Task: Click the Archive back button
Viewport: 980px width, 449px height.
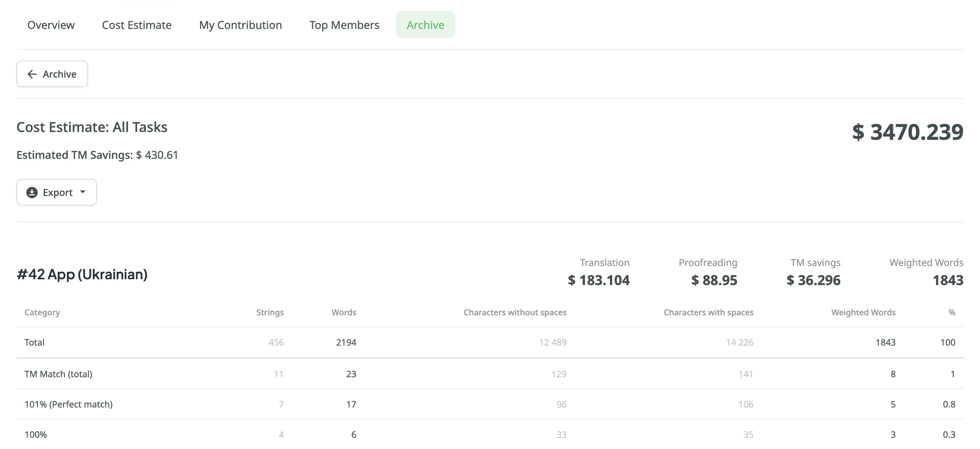Action: click(52, 74)
